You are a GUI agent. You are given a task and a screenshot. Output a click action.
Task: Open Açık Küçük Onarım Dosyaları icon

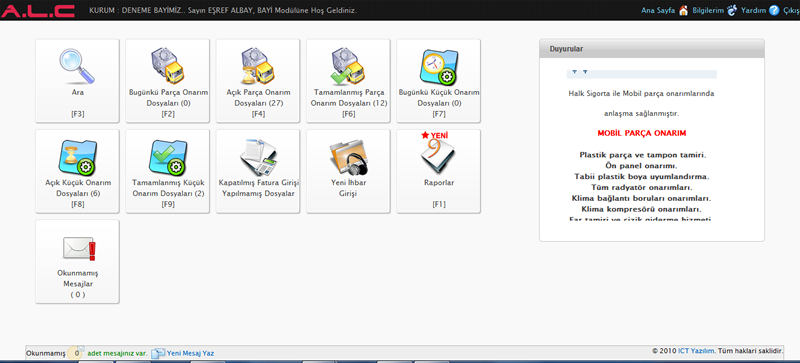tap(77, 157)
